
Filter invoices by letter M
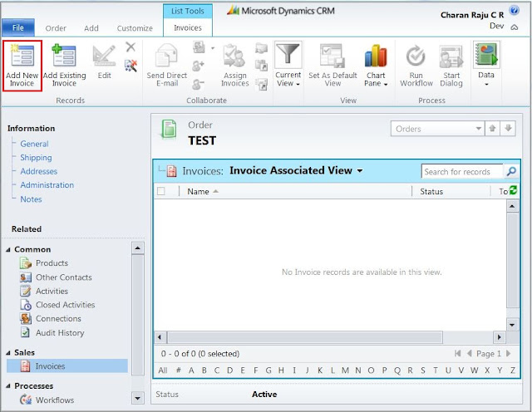(345, 370)
